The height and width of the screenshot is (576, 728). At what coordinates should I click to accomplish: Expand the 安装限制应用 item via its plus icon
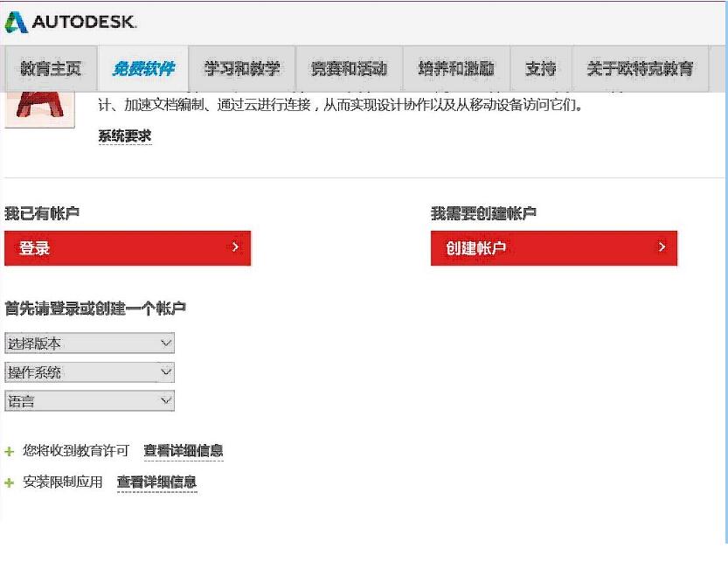coord(9,482)
